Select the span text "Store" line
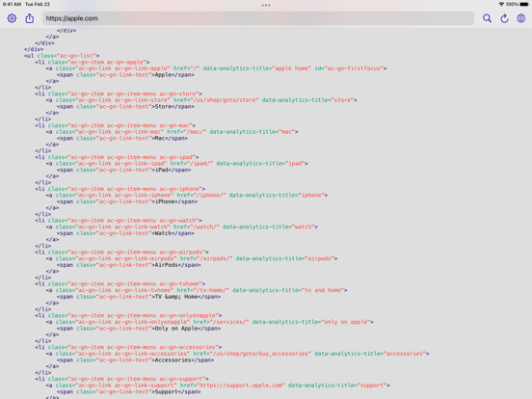 pyautogui.click(x=125, y=107)
